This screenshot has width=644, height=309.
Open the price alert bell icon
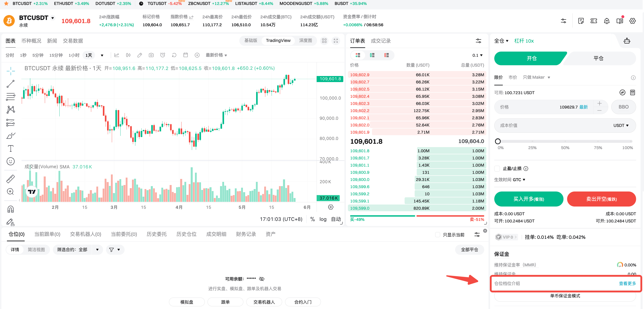tap(607, 21)
